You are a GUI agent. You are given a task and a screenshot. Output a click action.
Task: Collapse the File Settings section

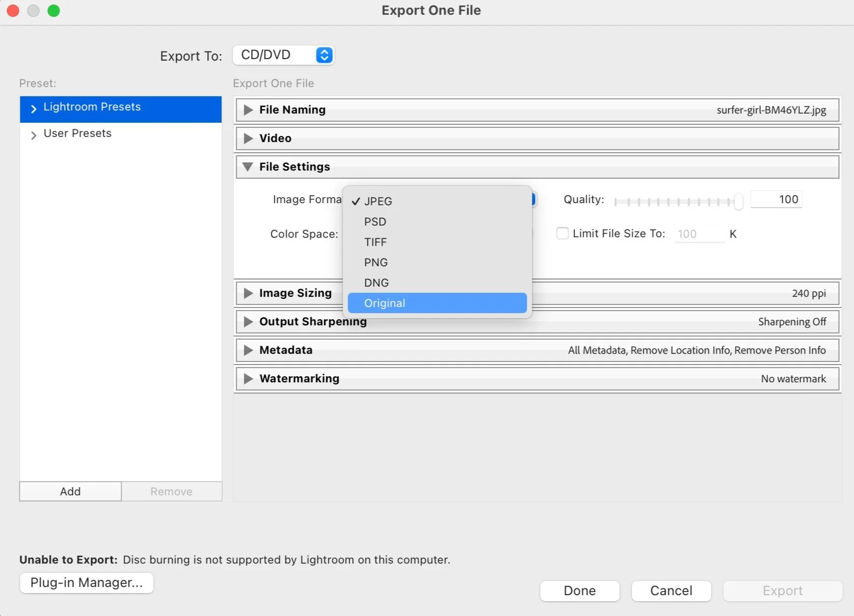click(248, 166)
